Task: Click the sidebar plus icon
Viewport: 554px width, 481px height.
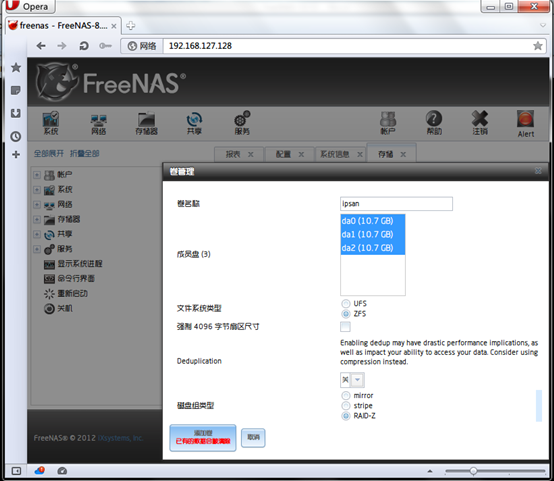Action: coord(16,154)
